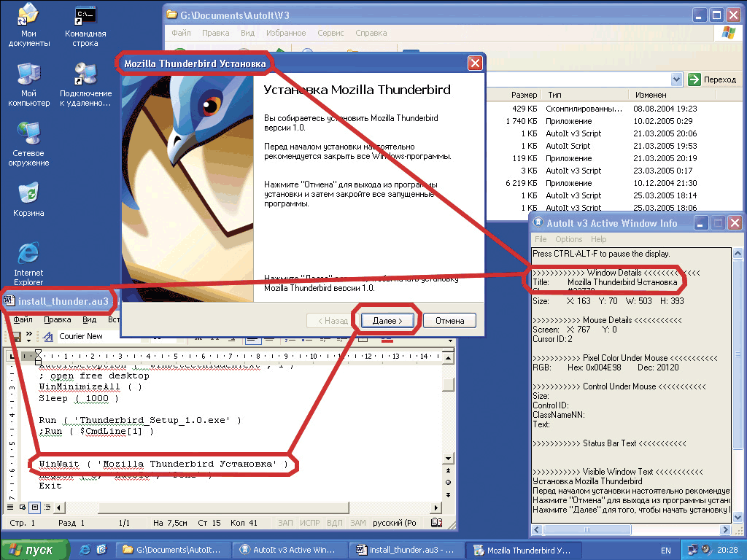Image resolution: width=747 pixels, height=560 pixels.
Task: Select the Корзина recycle bin icon
Action: pyautogui.click(x=28, y=200)
